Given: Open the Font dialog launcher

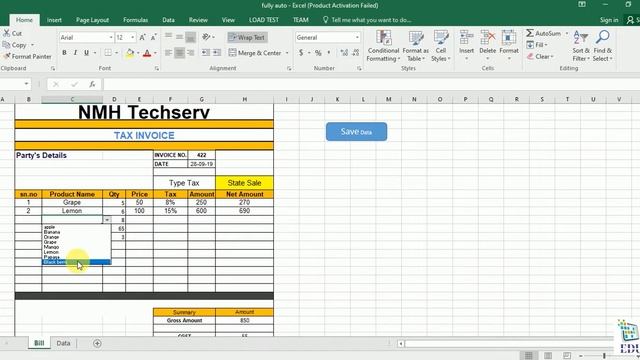Looking at the screenshot, I should (157, 69).
